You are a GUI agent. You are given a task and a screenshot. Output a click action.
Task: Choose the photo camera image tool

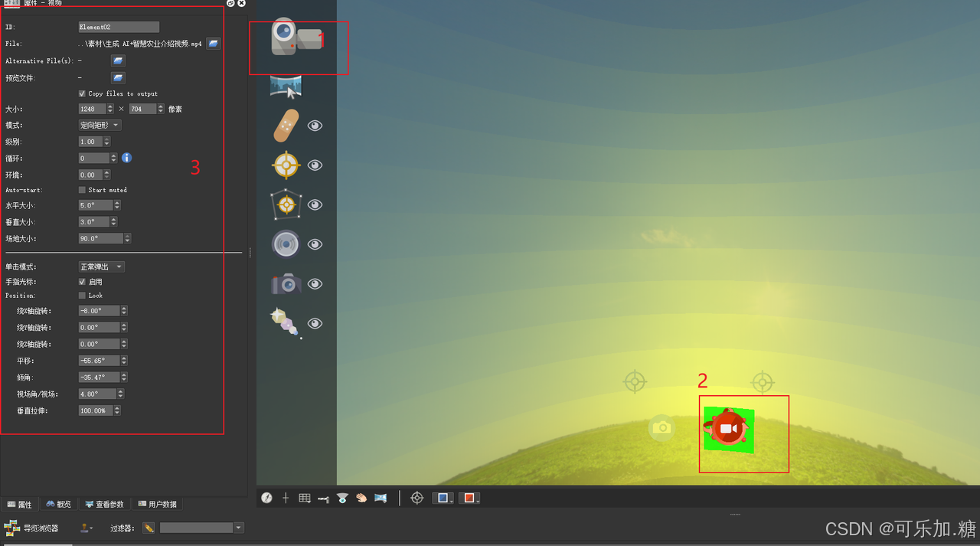tap(286, 284)
